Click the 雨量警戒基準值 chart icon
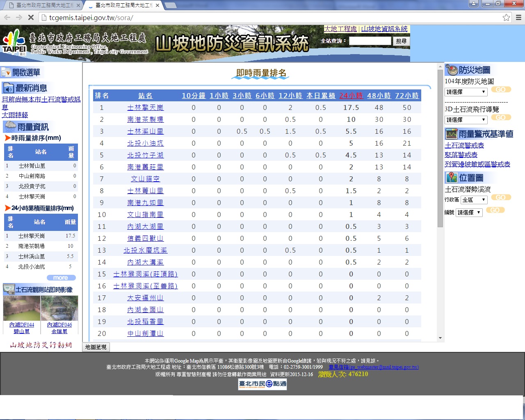The width and height of the screenshot is (525, 420). click(x=451, y=134)
